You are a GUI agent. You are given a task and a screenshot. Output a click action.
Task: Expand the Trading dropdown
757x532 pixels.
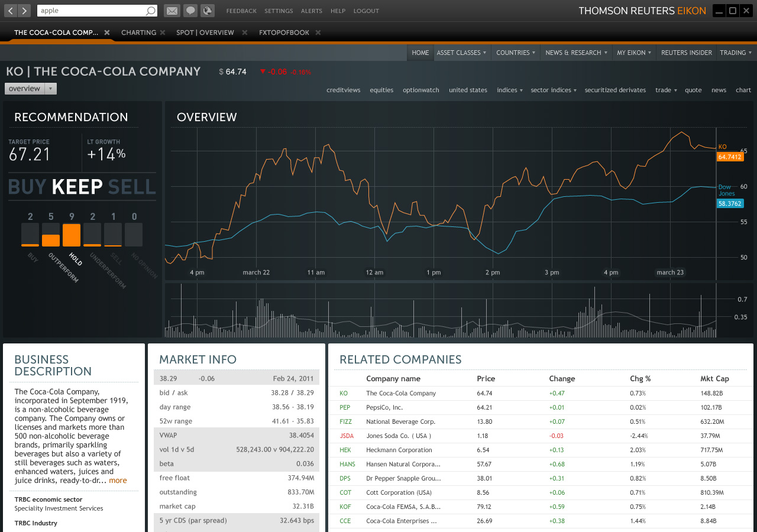coord(736,53)
